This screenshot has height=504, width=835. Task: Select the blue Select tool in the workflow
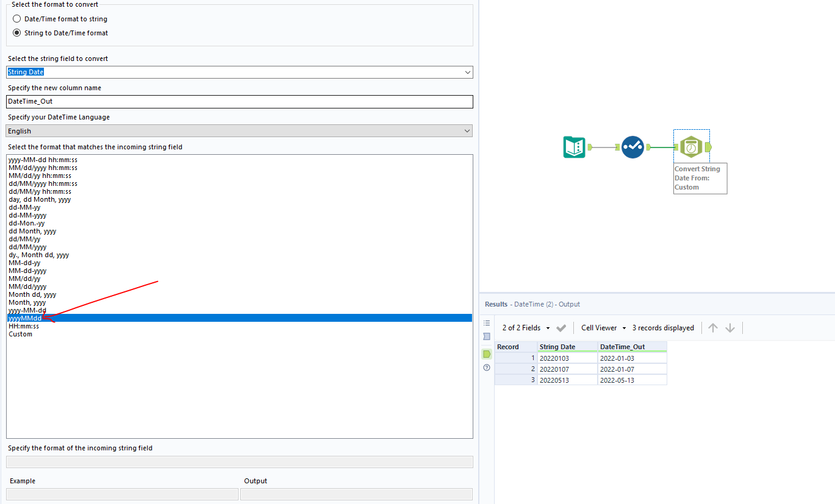633,147
